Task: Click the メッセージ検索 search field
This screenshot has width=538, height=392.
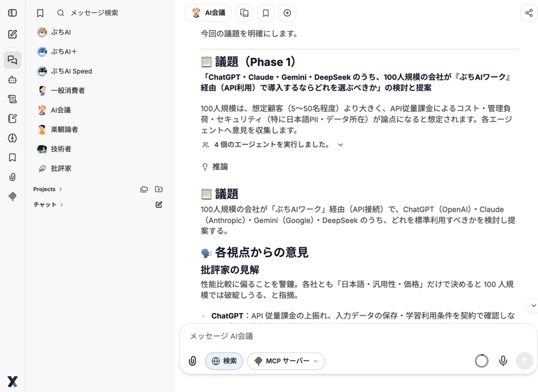Action: tap(94, 13)
